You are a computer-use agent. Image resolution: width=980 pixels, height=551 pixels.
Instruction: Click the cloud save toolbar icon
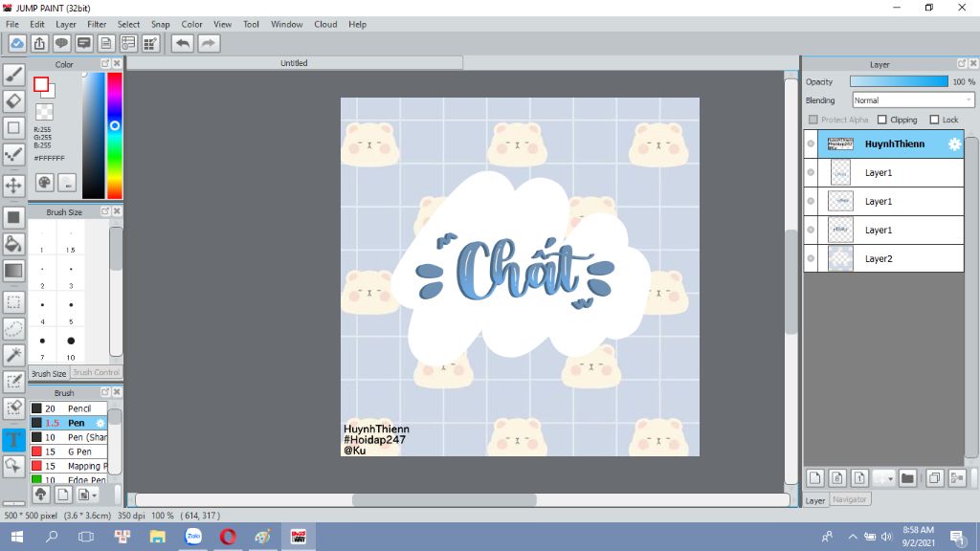click(x=17, y=43)
